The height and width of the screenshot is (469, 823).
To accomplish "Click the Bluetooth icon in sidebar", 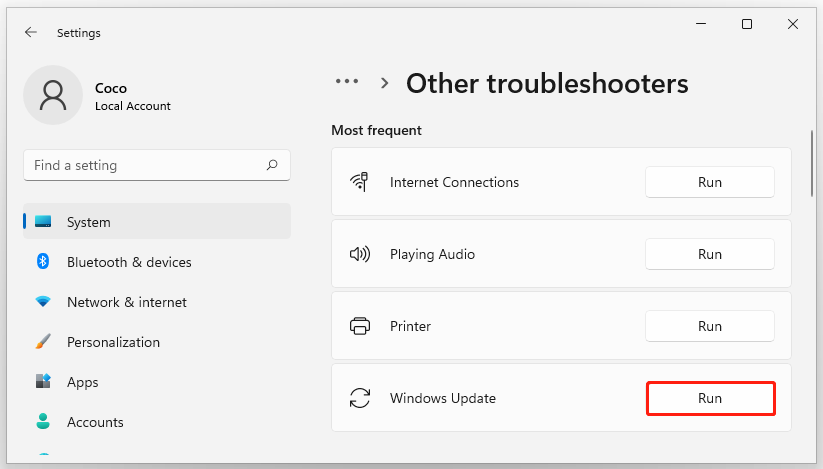I will (x=43, y=261).
